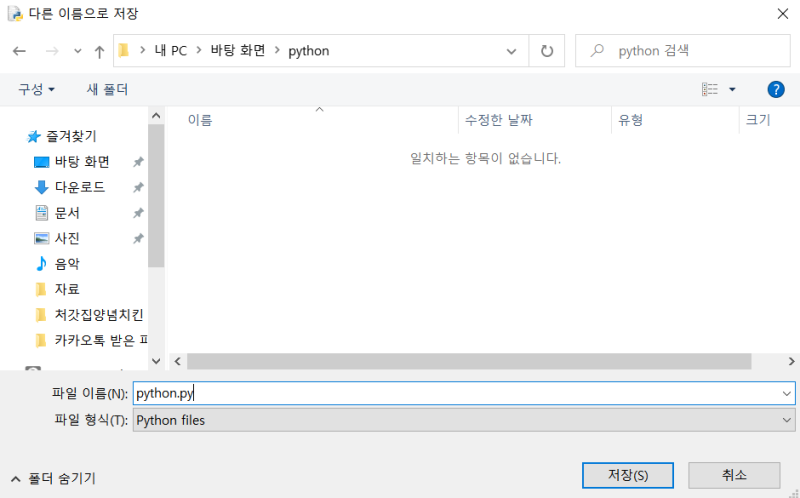Create a folder with 새 폴더
800x498 pixels.
point(107,90)
